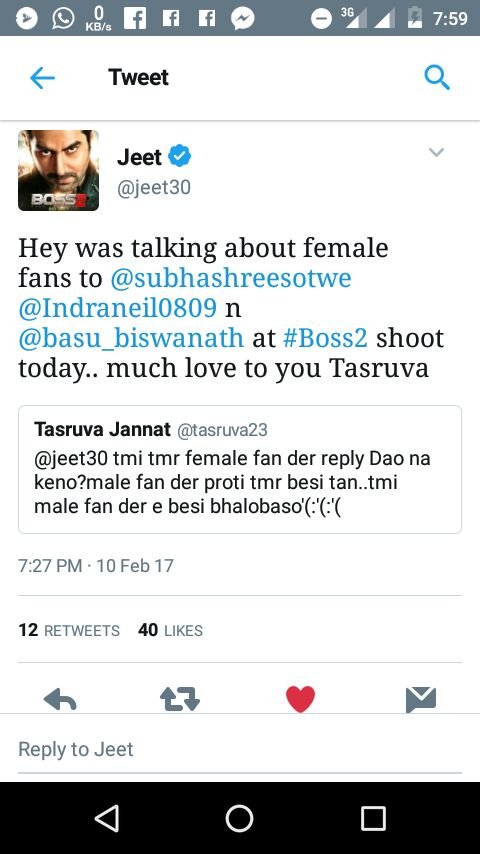Viewport: 480px width, 854px height.
Task: Tap the back arrow icon
Action: pos(42,78)
